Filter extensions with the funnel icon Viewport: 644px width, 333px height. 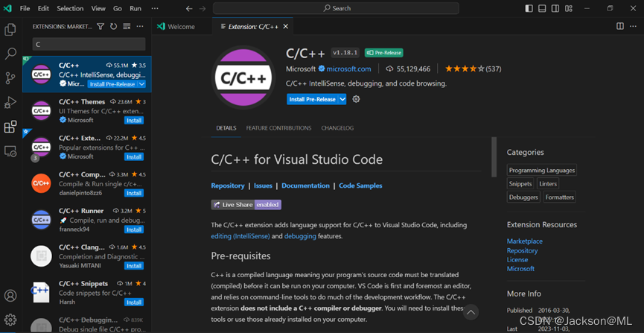pos(101,26)
